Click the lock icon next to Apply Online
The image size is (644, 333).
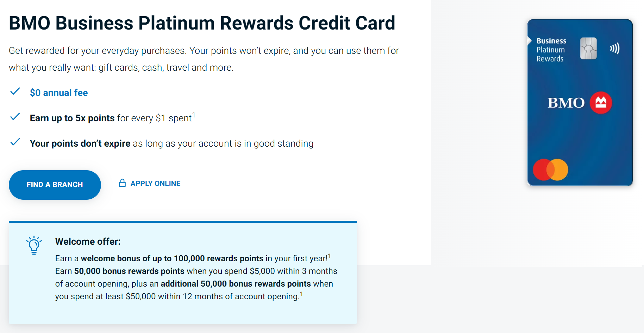(x=122, y=183)
